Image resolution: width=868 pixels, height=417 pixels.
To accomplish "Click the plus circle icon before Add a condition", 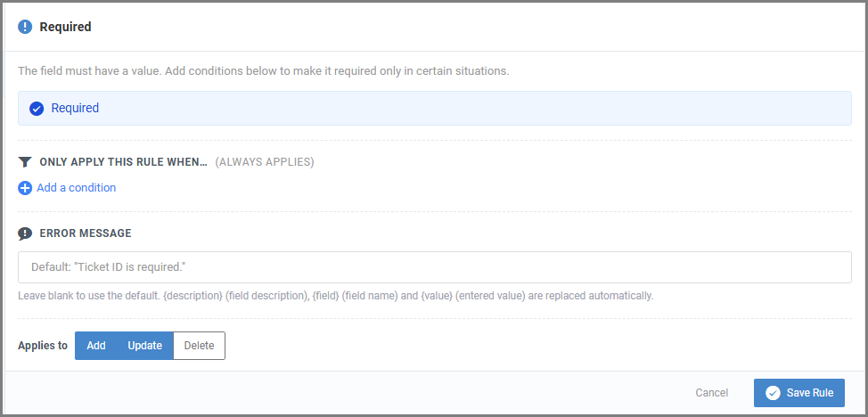I will point(25,188).
